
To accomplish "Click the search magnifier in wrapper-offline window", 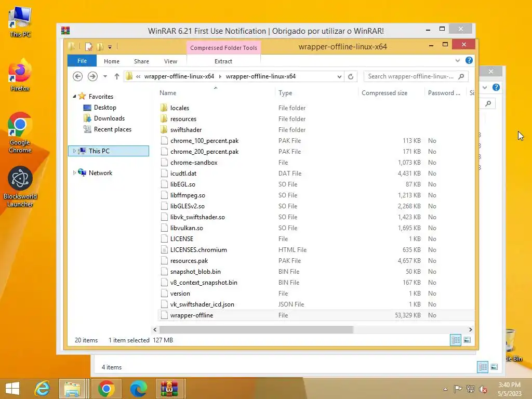I will click(x=461, y=76).
